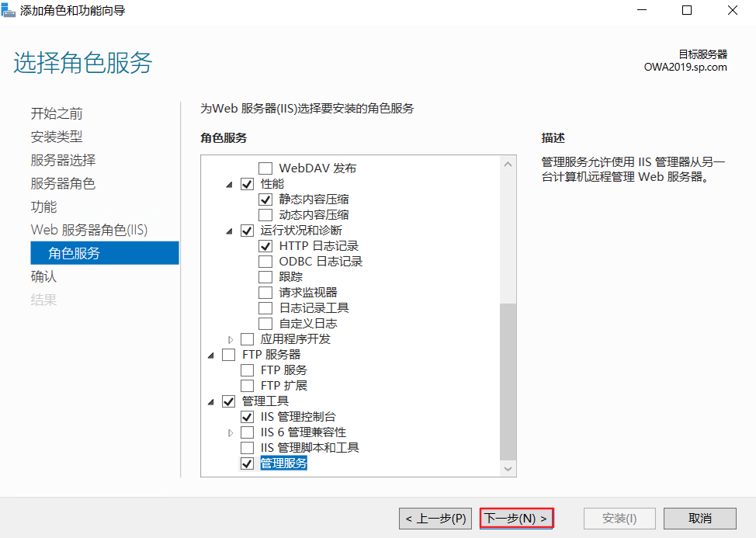Expand IIS 6 管理兼容性 options
The image size is (756, 538).
pyautogui.click(x=228, y=432)
